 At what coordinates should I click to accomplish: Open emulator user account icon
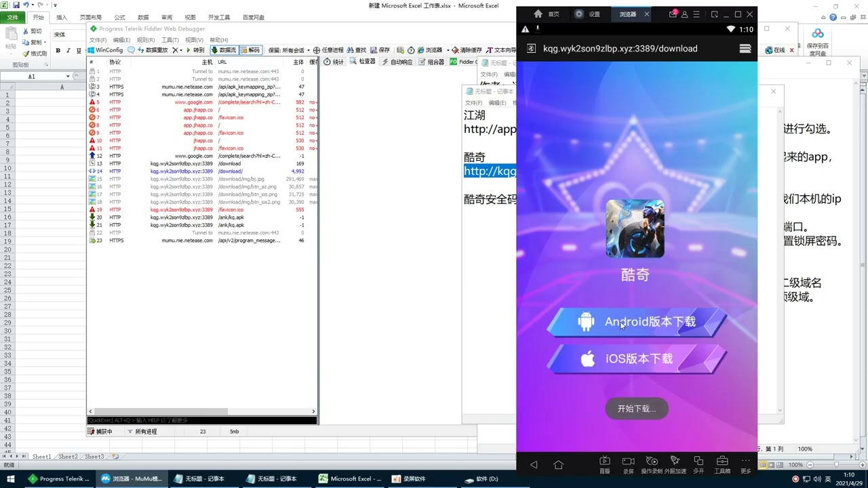point(684,14)
